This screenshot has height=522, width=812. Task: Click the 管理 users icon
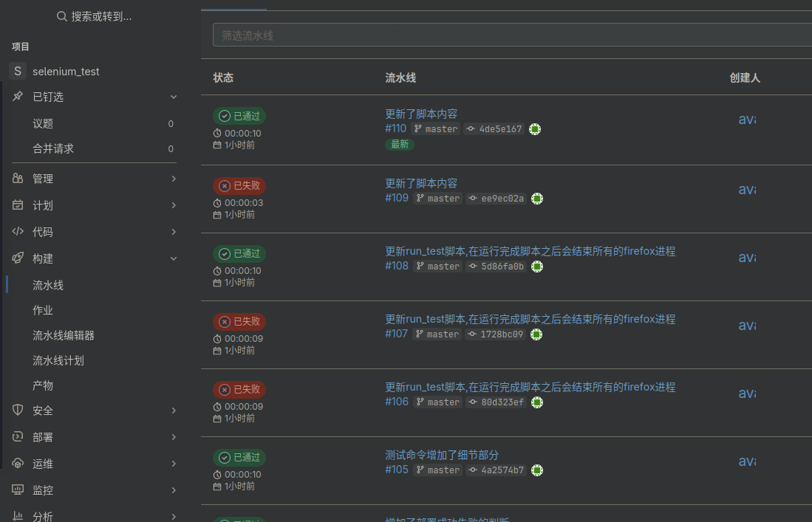click(18, 179)
